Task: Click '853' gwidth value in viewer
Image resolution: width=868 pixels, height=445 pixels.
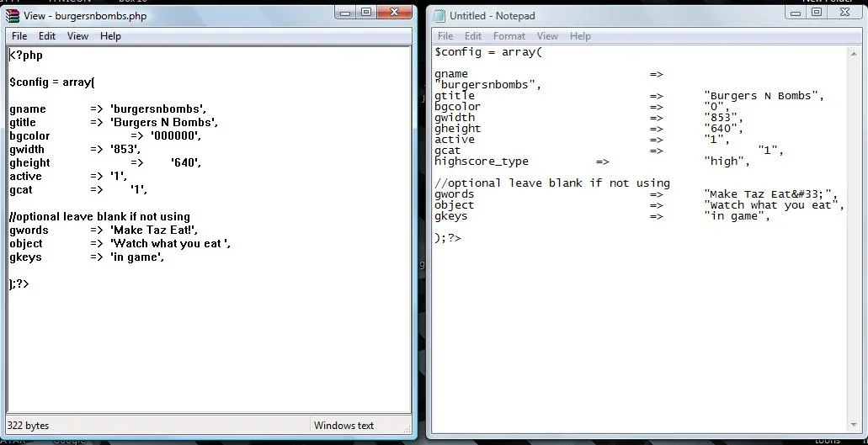Action: tap(125, 149)
